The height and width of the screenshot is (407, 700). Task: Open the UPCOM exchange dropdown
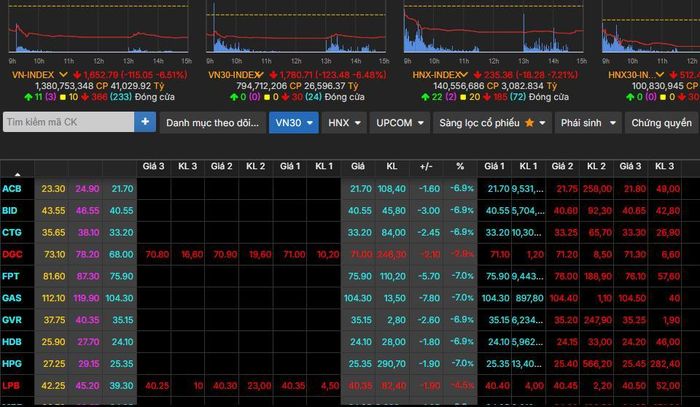(397, 122)
